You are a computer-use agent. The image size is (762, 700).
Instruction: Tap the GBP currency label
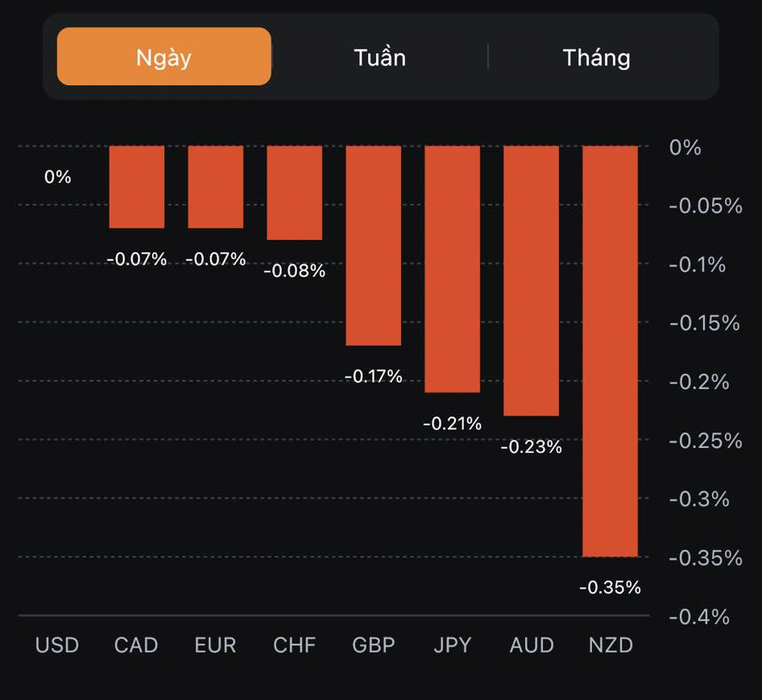point(374,645)
